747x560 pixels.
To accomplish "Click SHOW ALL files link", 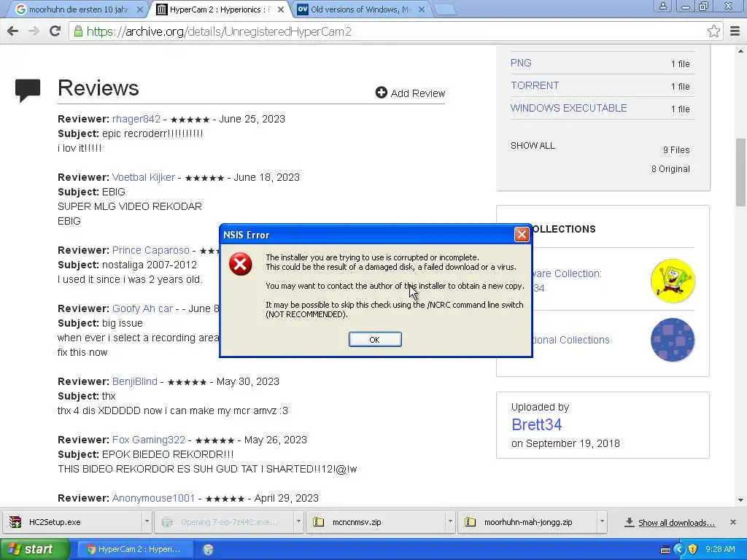I will point(533,146).
